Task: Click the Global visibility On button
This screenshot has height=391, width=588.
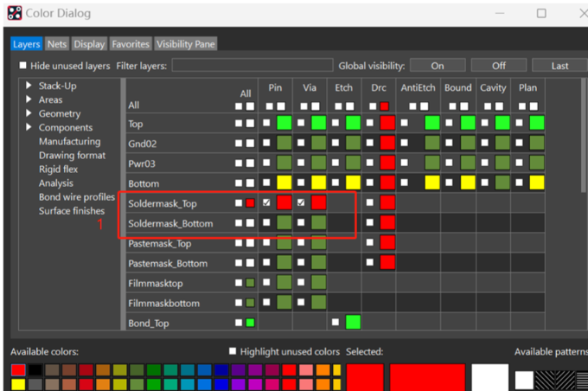Action: point(438,66)
